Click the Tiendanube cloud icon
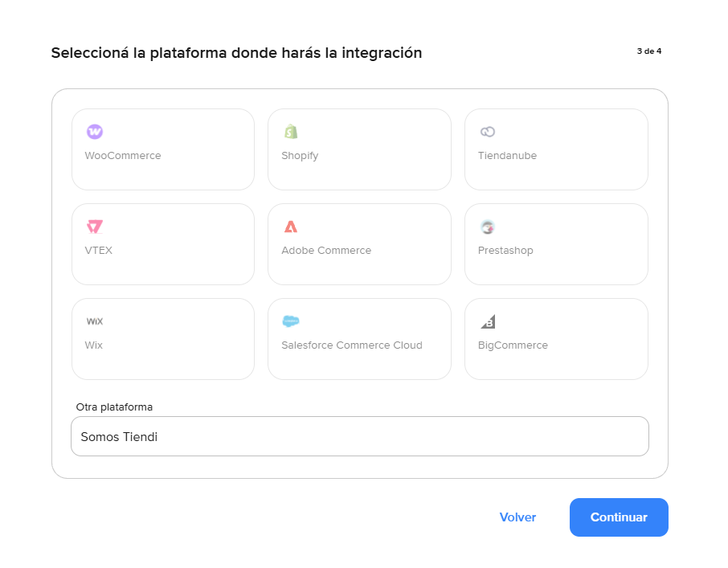 click(x=488, y=132)
